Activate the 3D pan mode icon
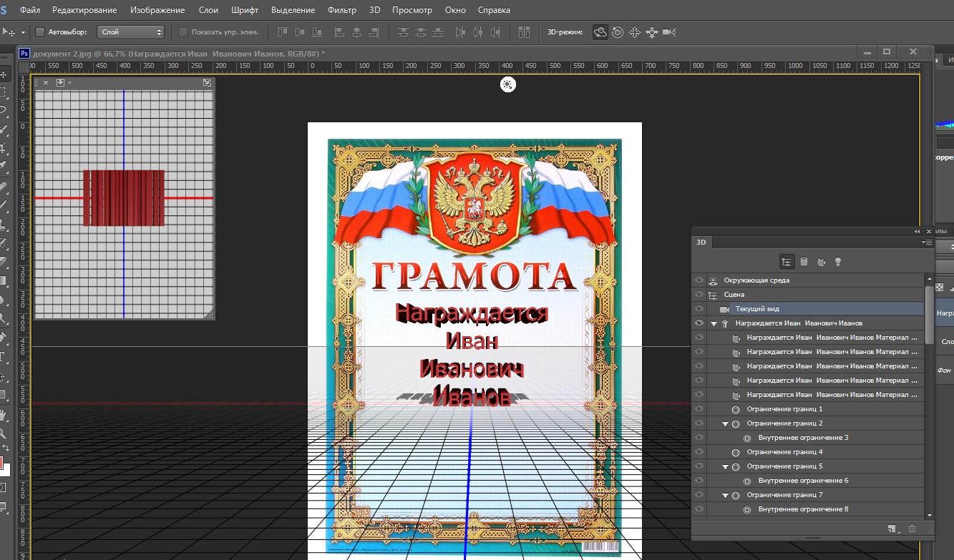 634,32
